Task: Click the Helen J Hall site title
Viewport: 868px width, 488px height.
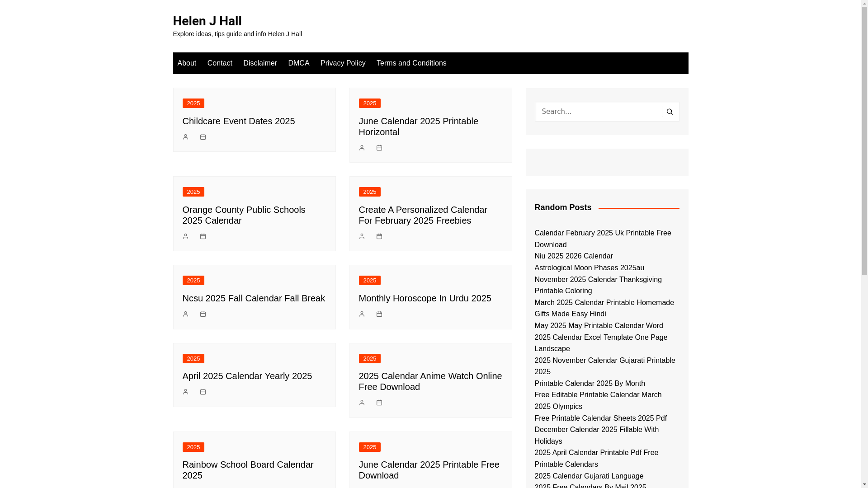Action: pyautogui.click(x=207, y=21)
